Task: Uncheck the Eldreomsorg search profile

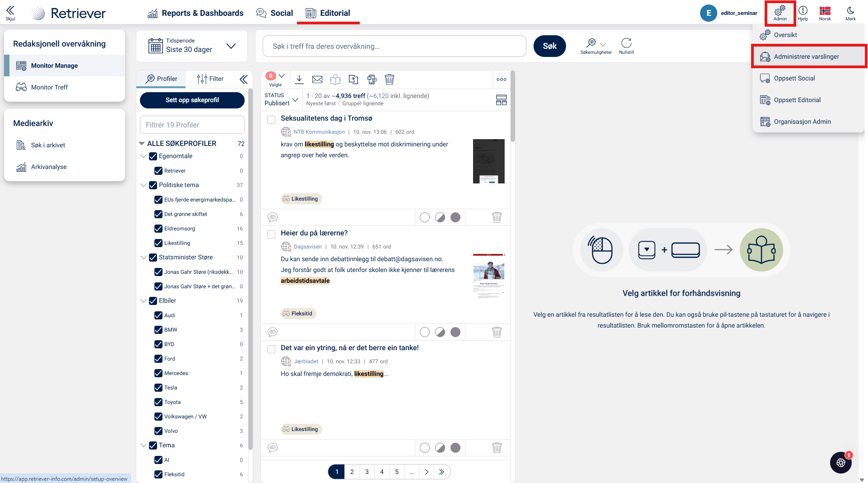Action: [158, 229]
